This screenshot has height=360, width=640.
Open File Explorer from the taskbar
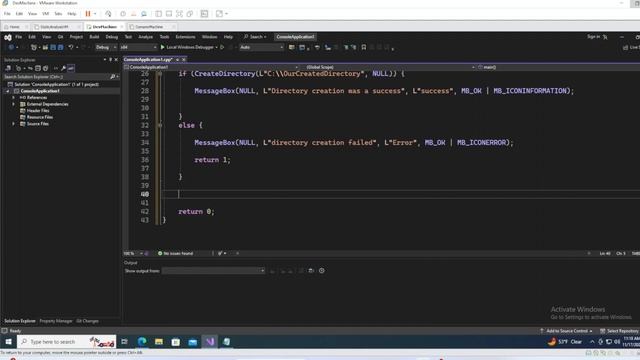pyautogui.click(x=159, y=342)
